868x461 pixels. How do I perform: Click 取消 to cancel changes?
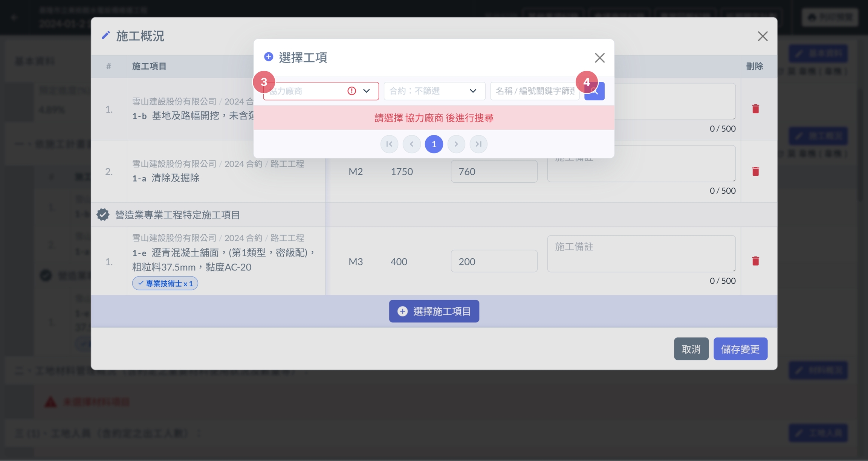691,349
